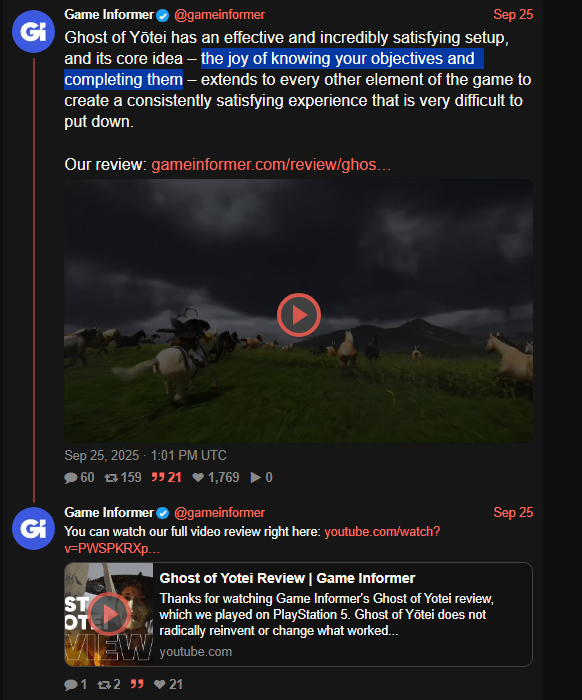Open the youtube.com/watch link
Viewport: 582px width, 700px height.
[252, 540]
